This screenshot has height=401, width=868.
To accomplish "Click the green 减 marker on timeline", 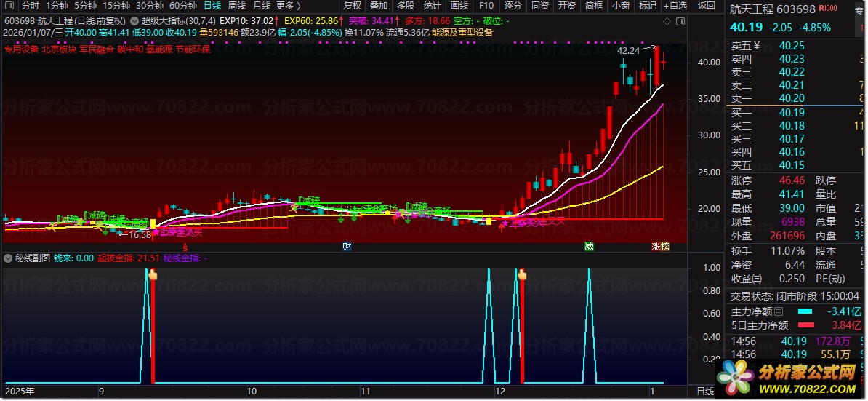I will tap(589, 247).
